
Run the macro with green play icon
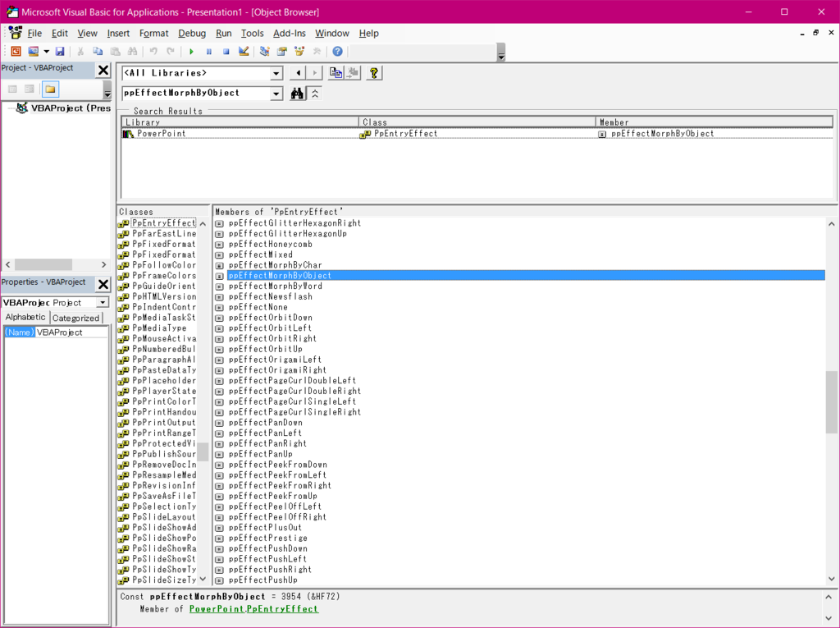coord(191,52)
